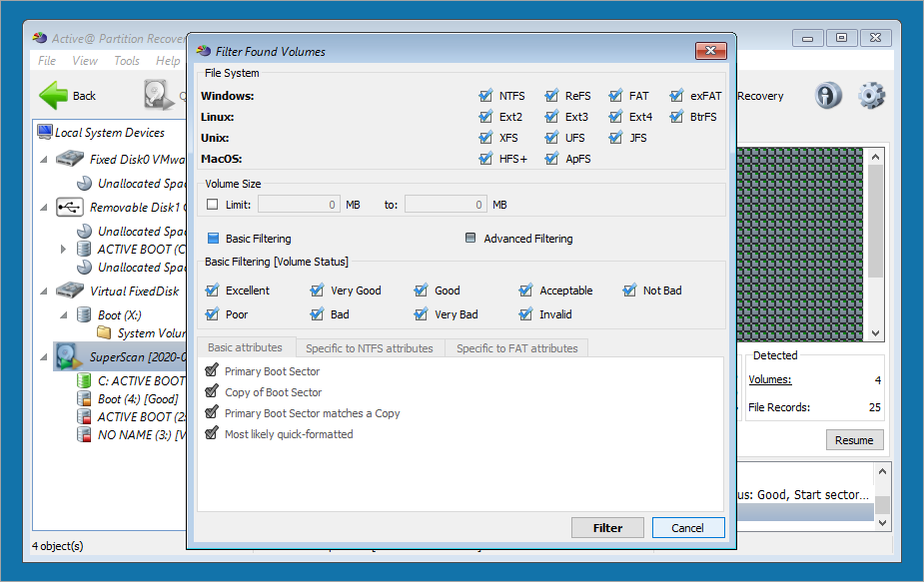Click the 'File Records:' label in Detected panel

coord(779,407)
